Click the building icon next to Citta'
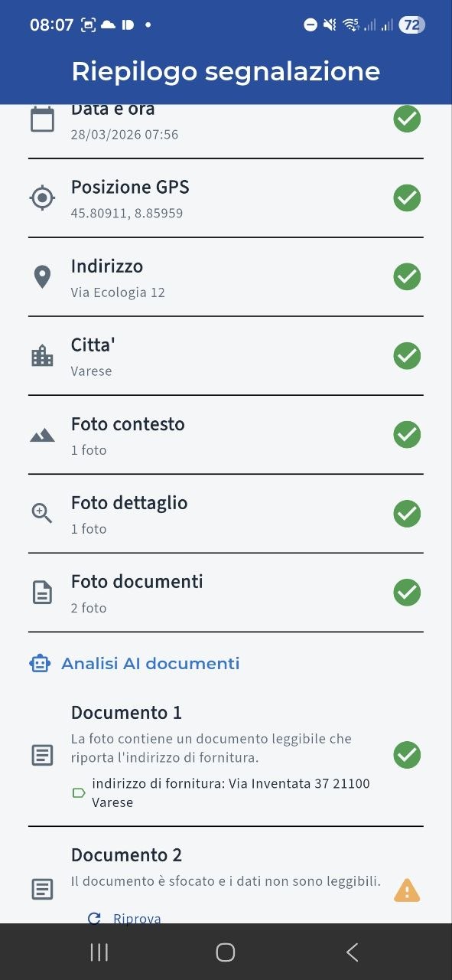 click(42, 355)
